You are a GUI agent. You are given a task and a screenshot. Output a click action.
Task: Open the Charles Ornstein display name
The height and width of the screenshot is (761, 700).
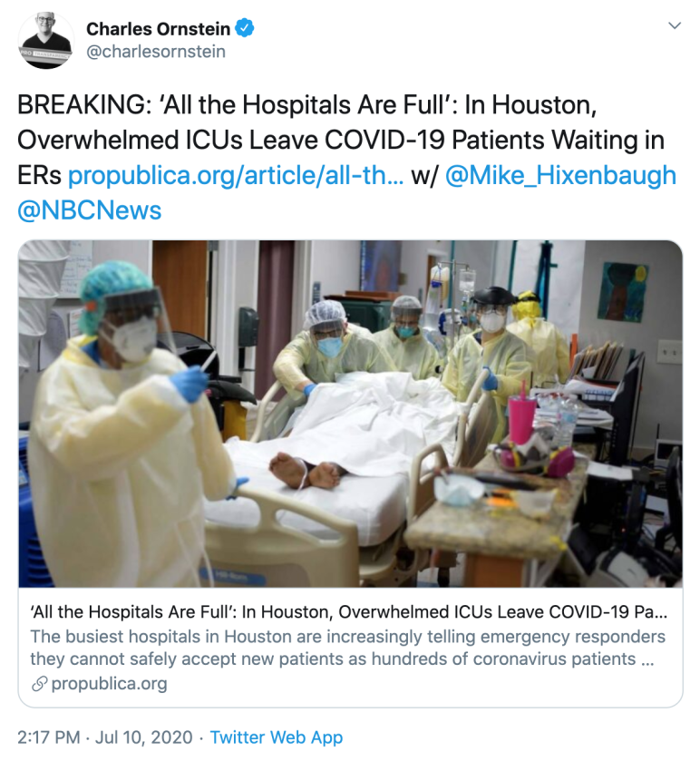(158, 29)
